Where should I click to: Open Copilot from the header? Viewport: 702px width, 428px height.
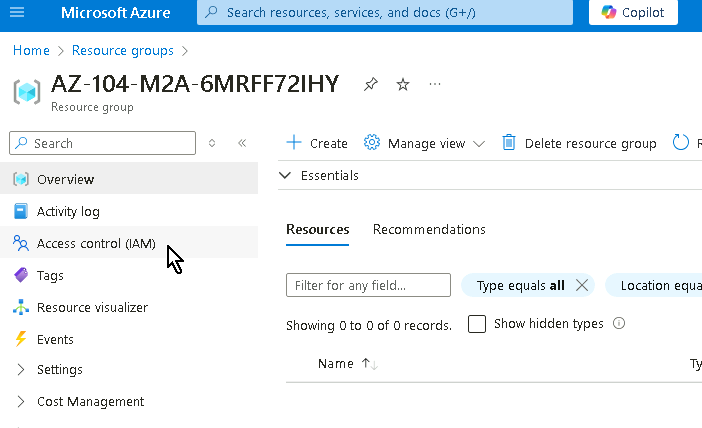click(633, 13)
